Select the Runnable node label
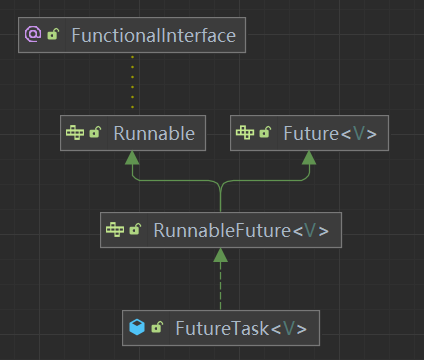This screenshot has width=424, height=360. click(154, 133)
